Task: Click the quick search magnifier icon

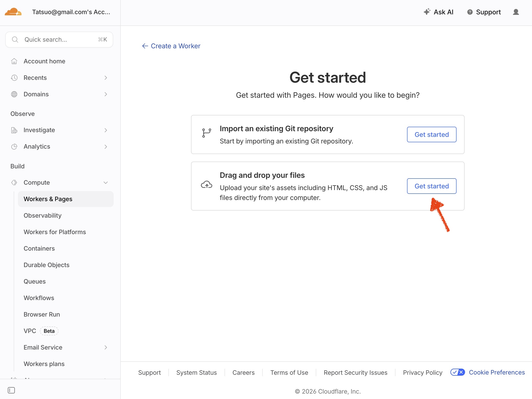Action: coord(15,40)
